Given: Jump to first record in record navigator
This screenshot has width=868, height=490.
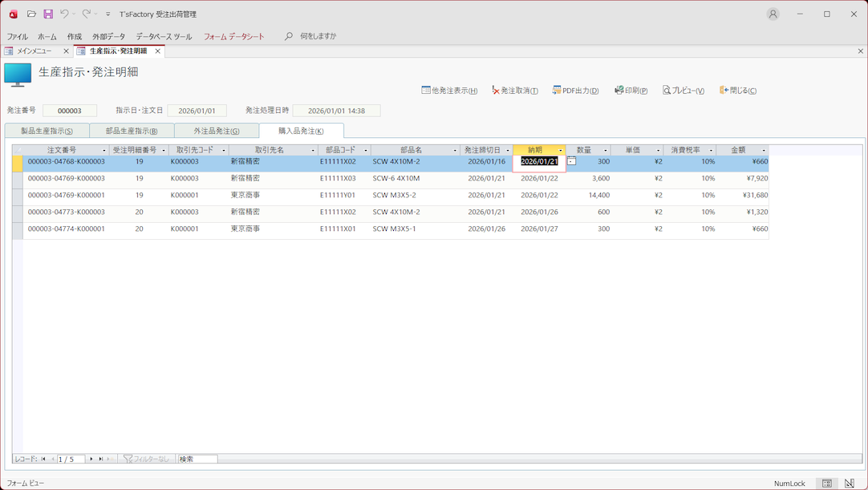Looking at the screenshot, I should [43, 460].
